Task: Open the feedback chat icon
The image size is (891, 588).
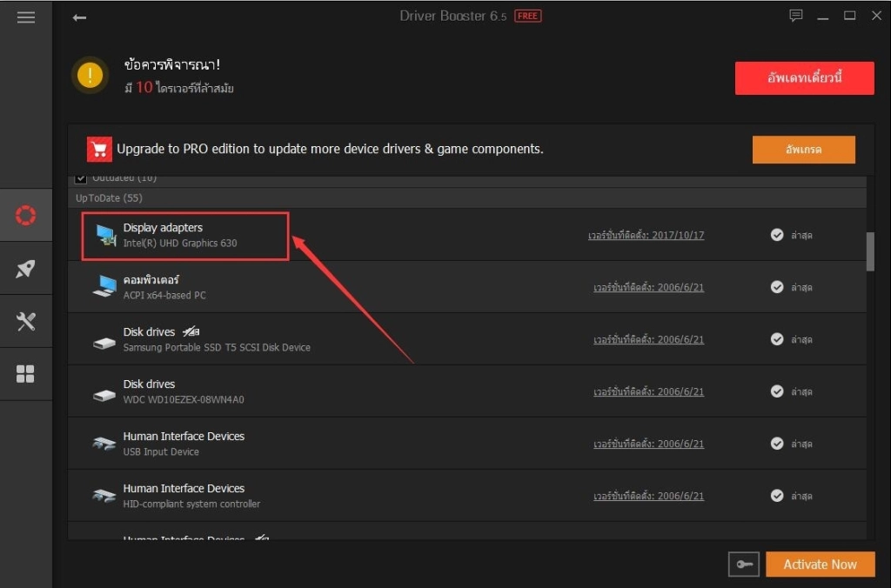Action: click(795, 16)
